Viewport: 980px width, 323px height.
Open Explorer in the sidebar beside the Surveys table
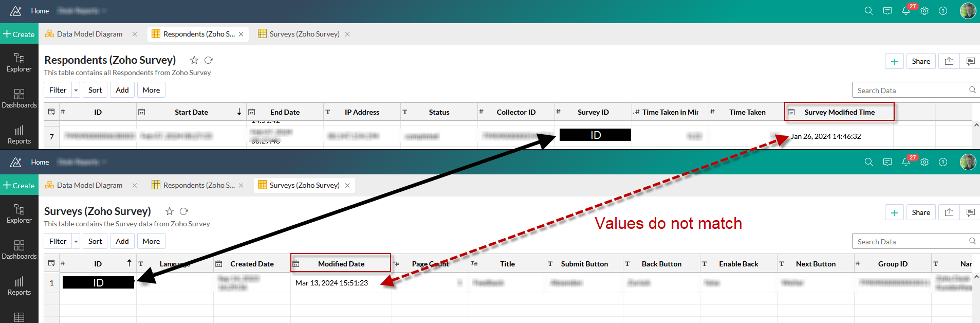19,213
